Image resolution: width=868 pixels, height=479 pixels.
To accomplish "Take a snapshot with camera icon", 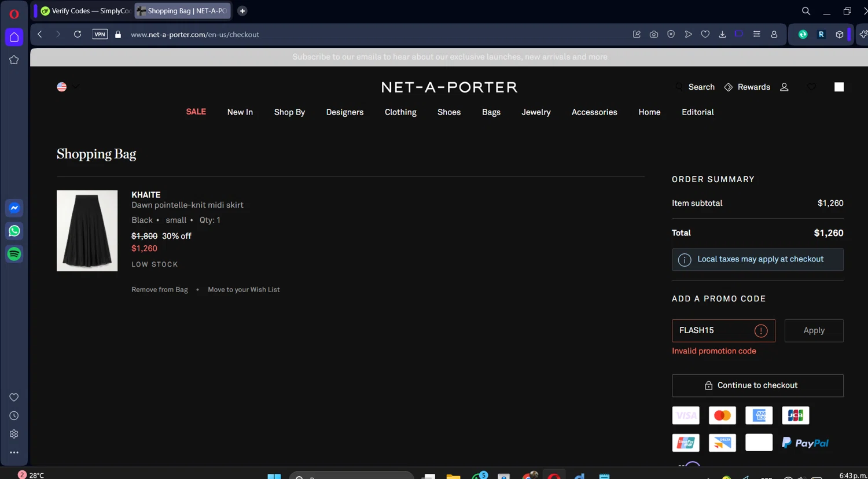I will tap(654, 35).
